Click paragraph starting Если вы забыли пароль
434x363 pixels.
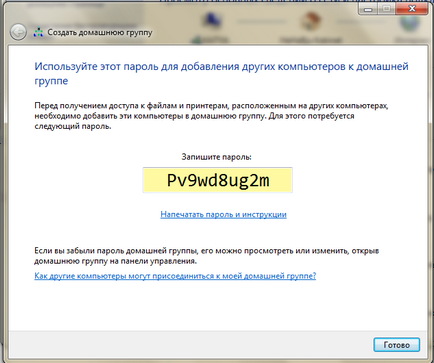pos(207,256)
